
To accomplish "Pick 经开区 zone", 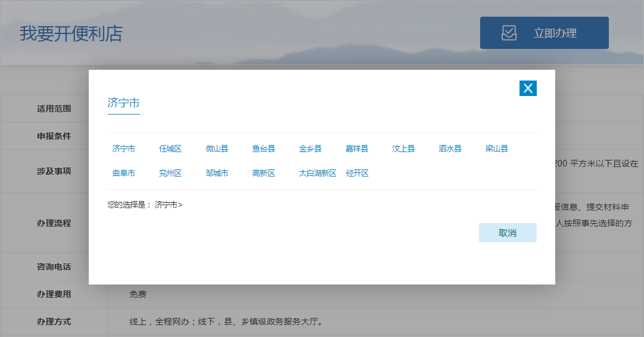I will (x=357, y=173).
